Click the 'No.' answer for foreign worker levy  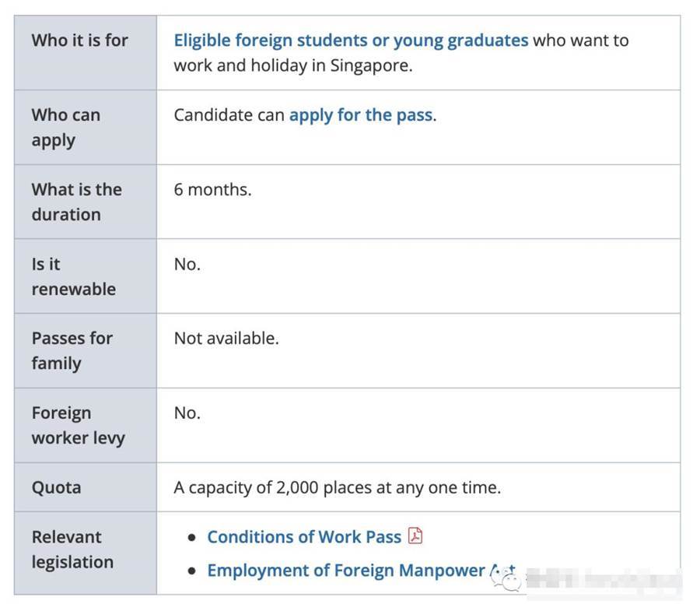coord(187,413)
